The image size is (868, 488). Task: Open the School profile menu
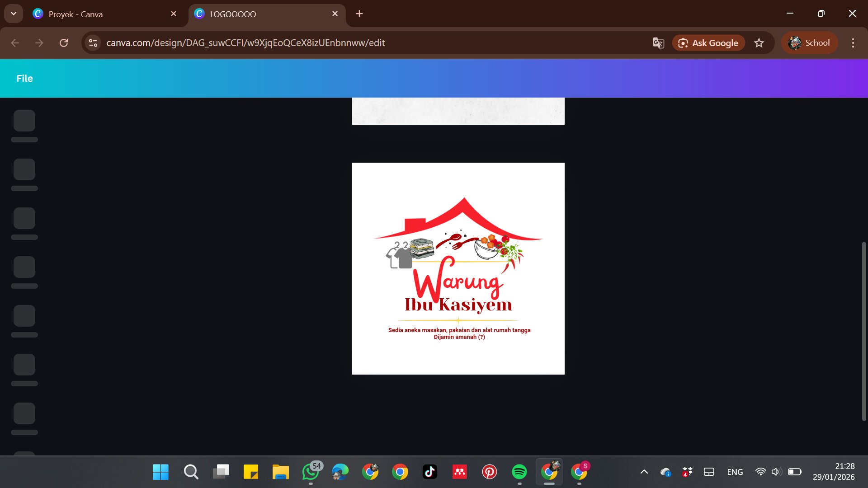(x=809, y=43)
